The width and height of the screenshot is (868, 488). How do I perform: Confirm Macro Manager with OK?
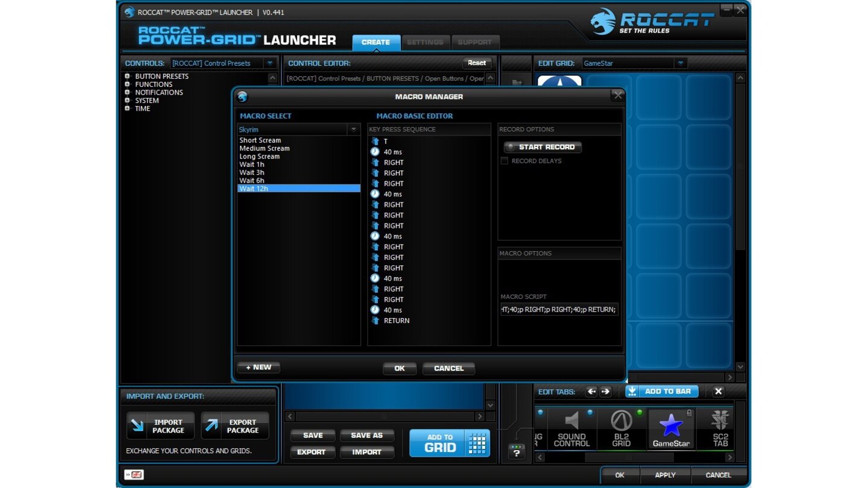coord(400,368)
